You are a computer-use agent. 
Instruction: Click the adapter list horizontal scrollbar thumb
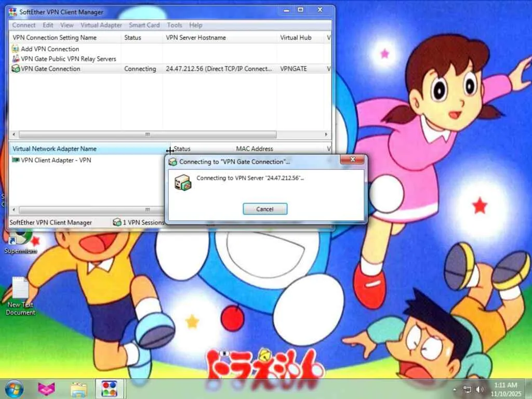[91, 210]
